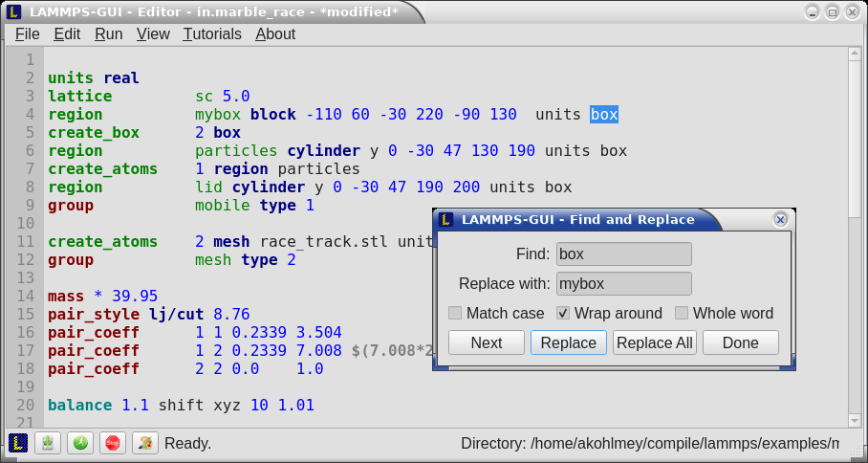This screenshot has height=463, width=868.
Task: Click the editor scrollbar down arrow
Action: [854, 421]
